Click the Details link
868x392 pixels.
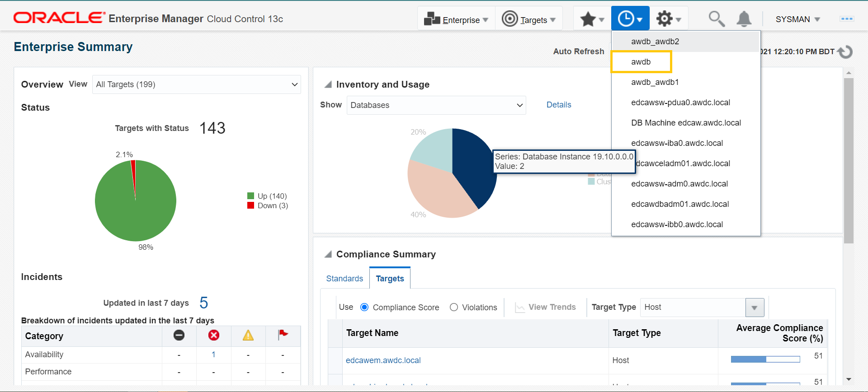pyautogui.click(x=559, y=105)
